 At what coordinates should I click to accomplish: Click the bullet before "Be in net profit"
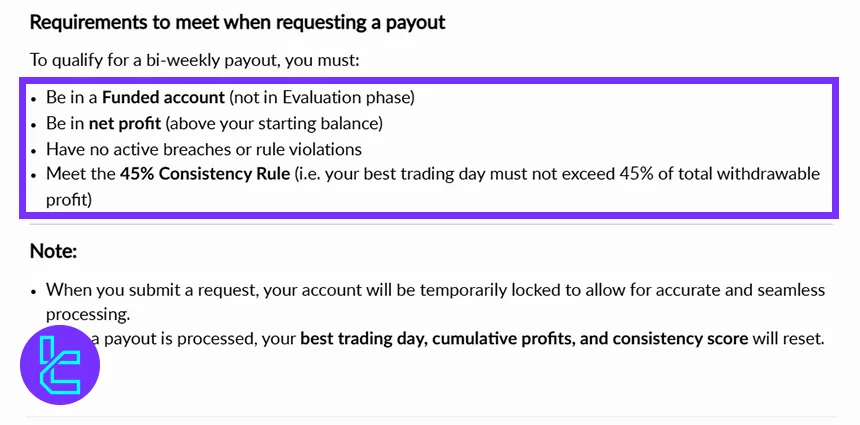(x=35, y=124)
